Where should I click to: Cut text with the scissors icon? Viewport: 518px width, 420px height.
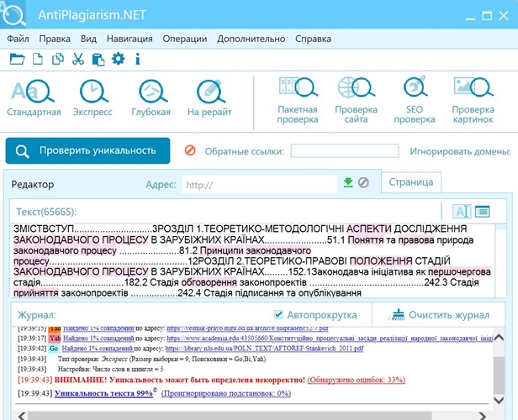click(78, 60)
